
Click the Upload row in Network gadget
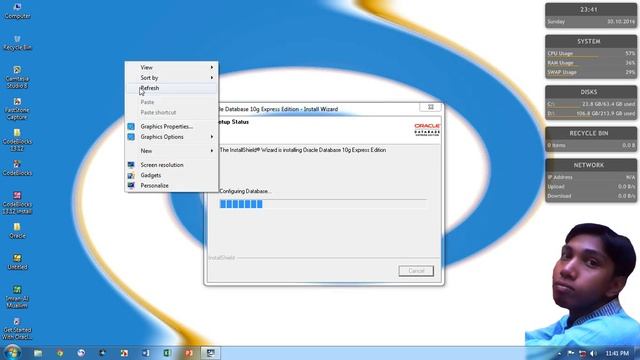coord(590,187)
